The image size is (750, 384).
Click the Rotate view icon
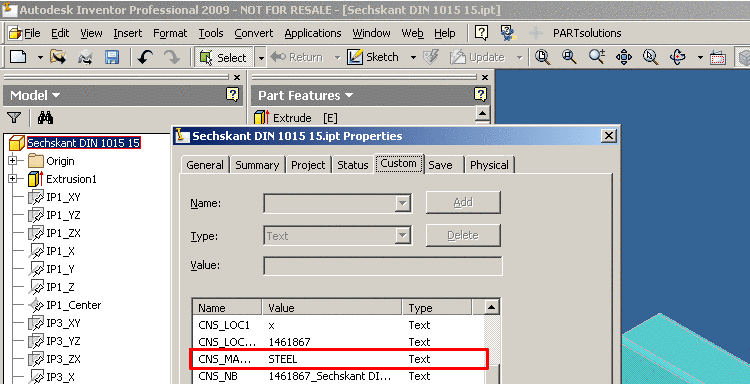click(x=678, y=57)
